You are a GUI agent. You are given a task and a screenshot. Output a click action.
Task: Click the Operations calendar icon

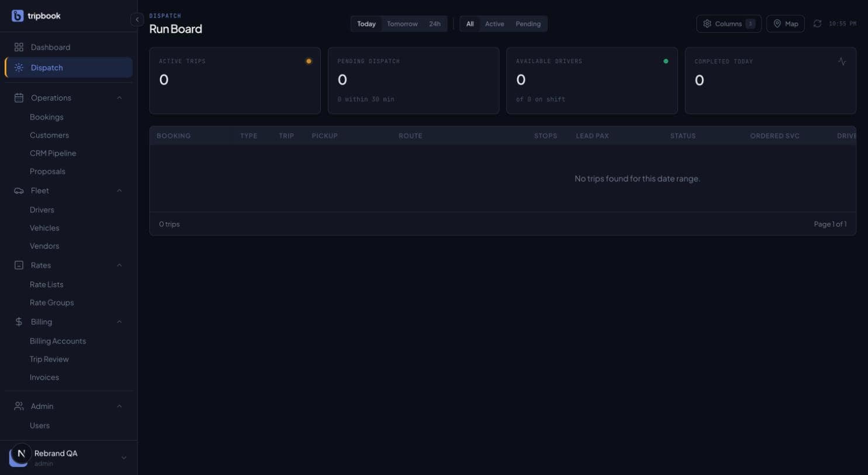[19, 98]
